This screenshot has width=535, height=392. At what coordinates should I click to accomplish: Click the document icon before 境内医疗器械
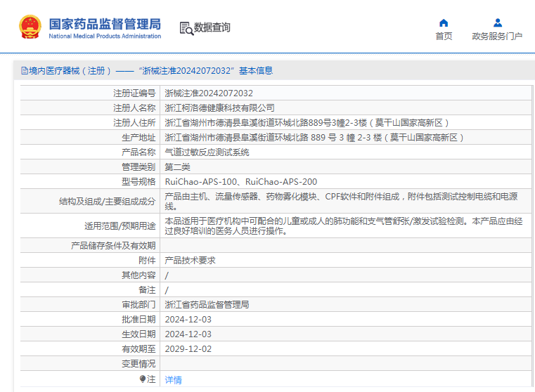25,70
